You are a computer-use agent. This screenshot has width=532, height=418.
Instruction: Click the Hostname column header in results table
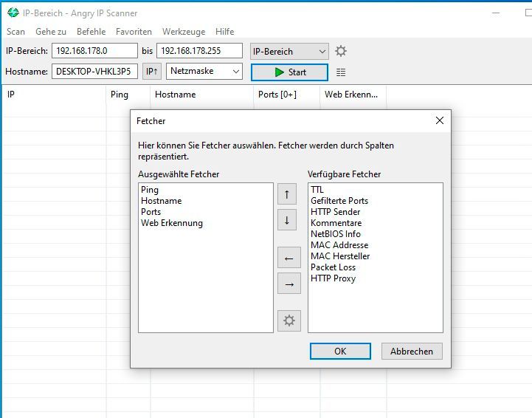(202, 95)
